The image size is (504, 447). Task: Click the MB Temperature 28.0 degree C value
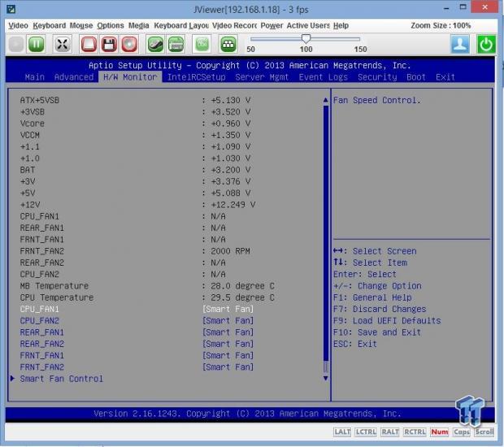click(x=242, y=286)
